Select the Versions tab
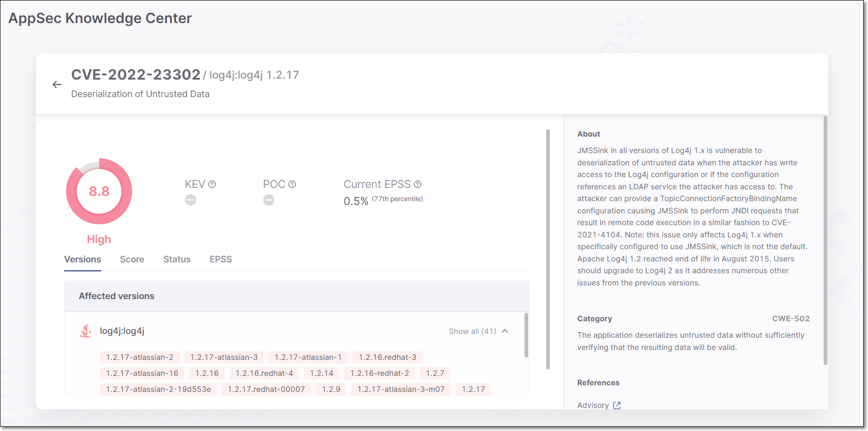This screenshot has width=868, height=431. 82,260
